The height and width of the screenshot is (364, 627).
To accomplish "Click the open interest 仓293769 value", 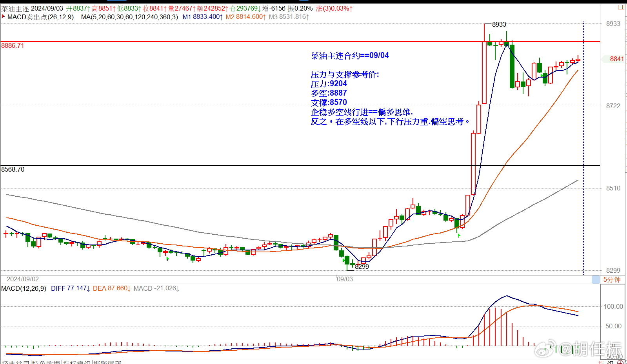I will point(245,8).
